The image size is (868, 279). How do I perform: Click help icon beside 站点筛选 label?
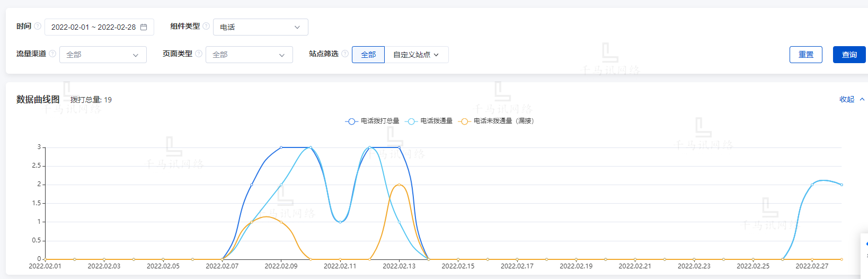pos(345,54)
